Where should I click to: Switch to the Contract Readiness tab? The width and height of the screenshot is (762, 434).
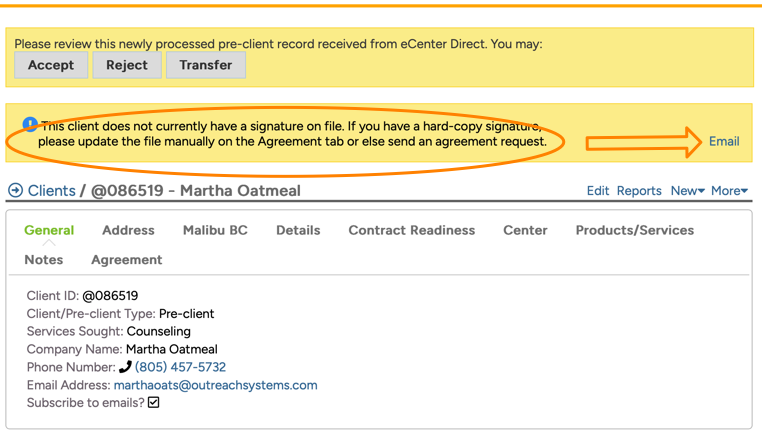pyautogui.click(x=411, y=230)
